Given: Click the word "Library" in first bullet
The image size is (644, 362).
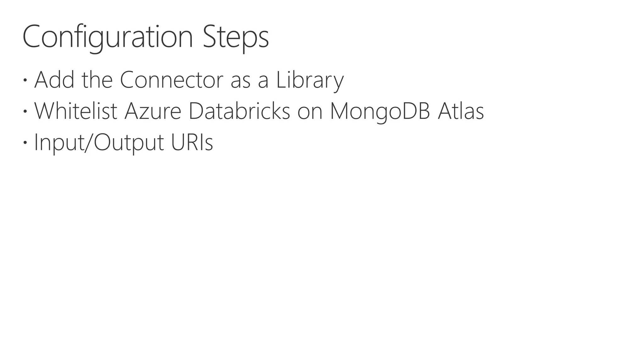Looking at the screenshot, I should (x=310, y=80).
